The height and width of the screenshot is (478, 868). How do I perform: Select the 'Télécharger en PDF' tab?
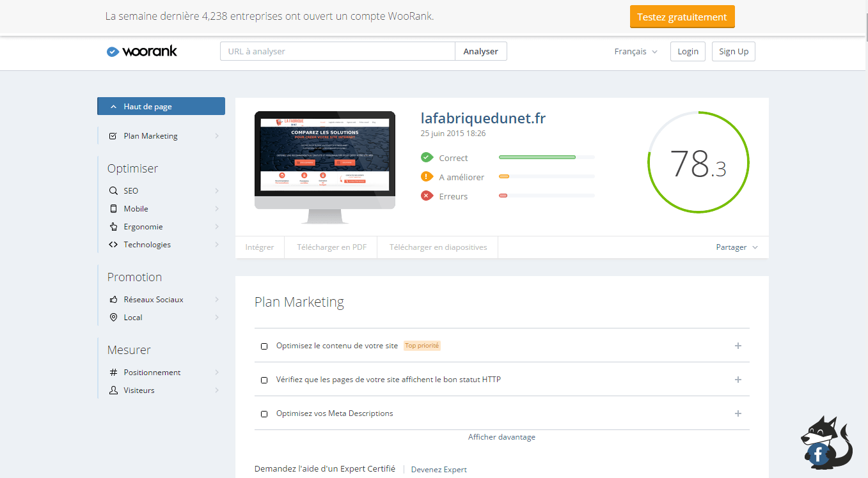(x=331, y=247)
